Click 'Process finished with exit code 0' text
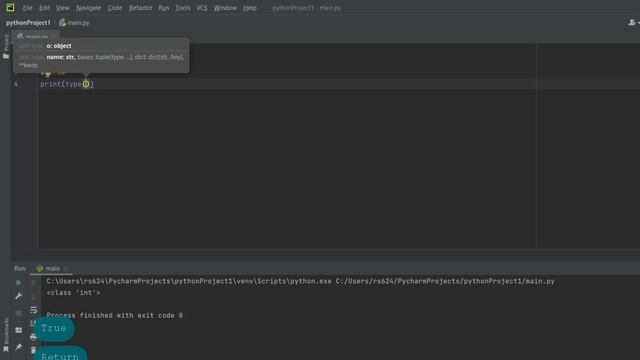The width and height of the screenshot is (640, 360). 115,316
